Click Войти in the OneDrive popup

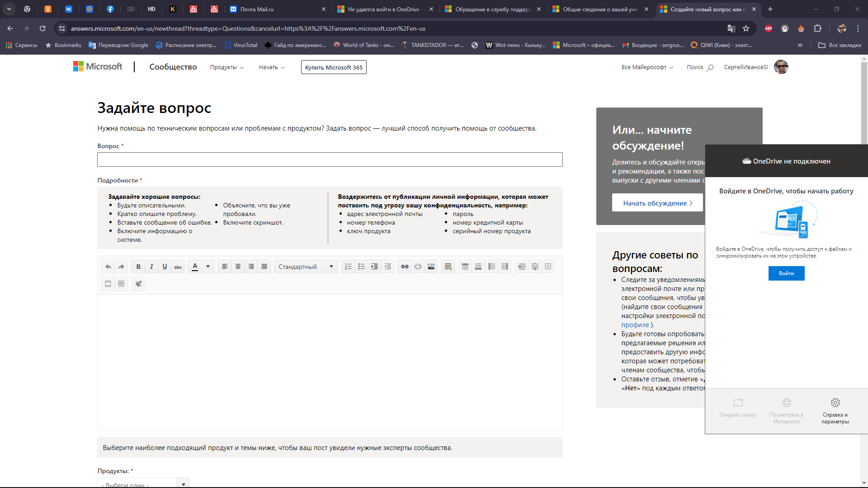[786, 273]
